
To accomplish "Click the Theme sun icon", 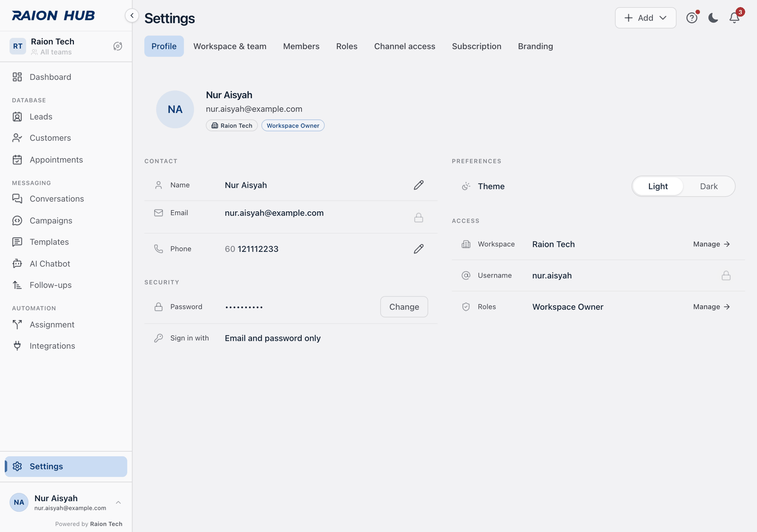I will coord(466,186).
